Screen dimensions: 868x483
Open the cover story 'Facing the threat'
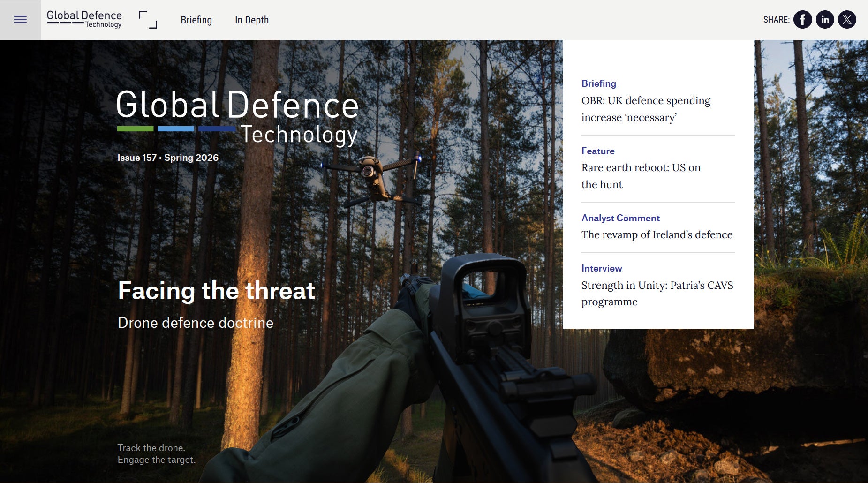point(216,291)
